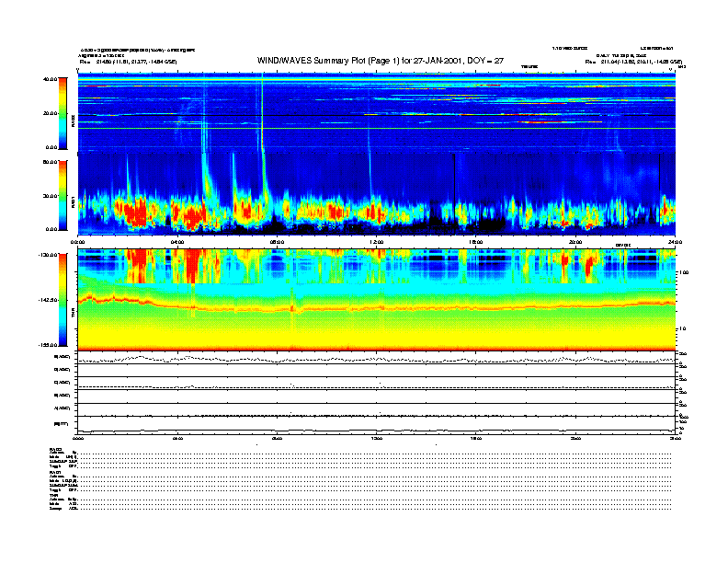
Task: Click the RAD1 intensity color bar
Action: [63, 195]
